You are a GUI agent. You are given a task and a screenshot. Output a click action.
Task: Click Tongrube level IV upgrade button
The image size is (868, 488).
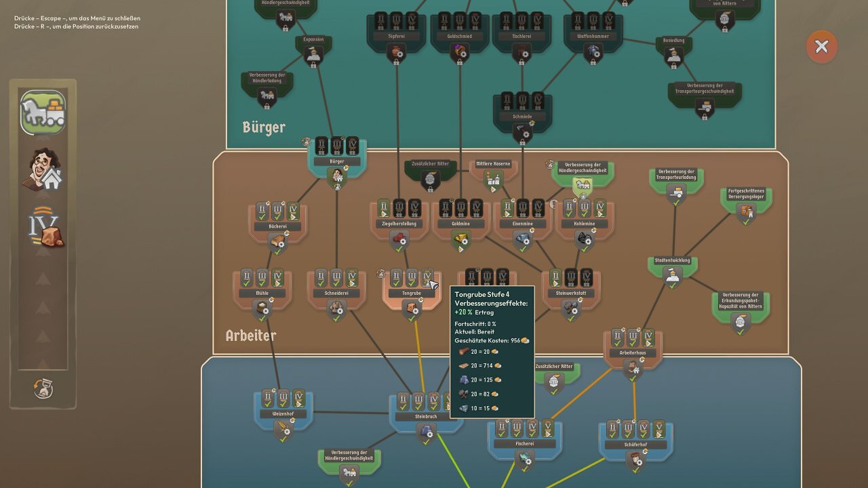(427, 278)
